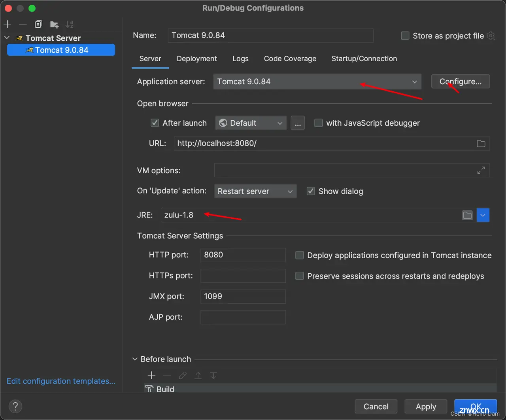Collapse the Tomcat Server tree node
Screen dimensions: 506x420
[x=7, y=38]
